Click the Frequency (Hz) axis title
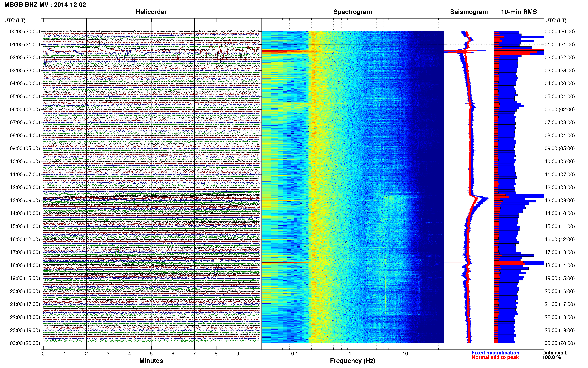Image resolution: width=588 pixels, height=368 pixels. (x=352, y=361)
